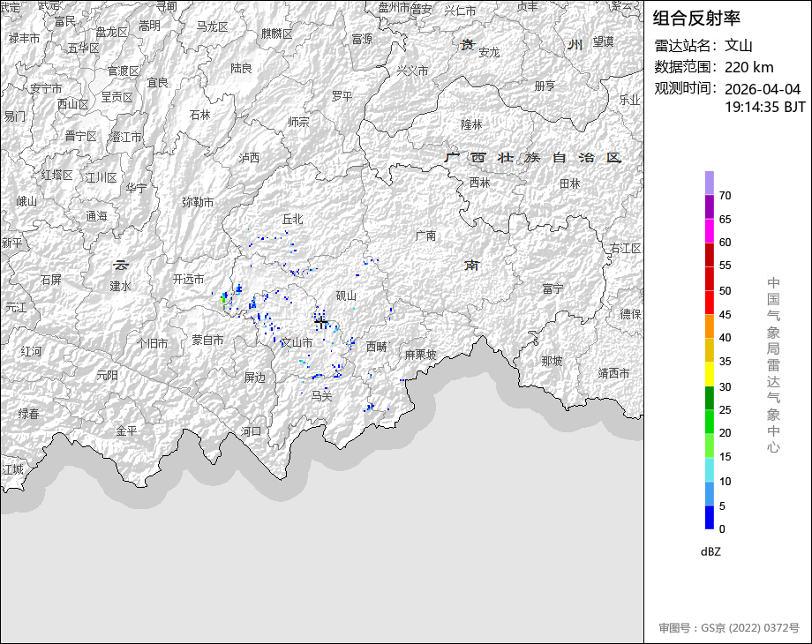This screenshot has width=812, height=644.
Task: Select the 广南 county label
Action: point(425,236)
